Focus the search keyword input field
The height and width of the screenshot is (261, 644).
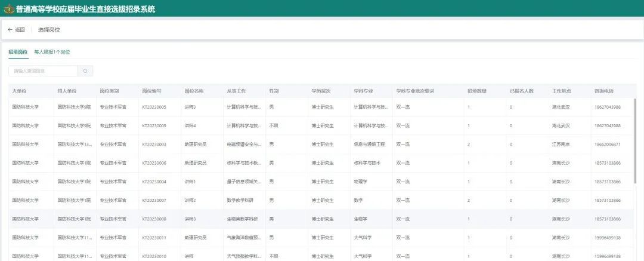[x=42, y=71]
